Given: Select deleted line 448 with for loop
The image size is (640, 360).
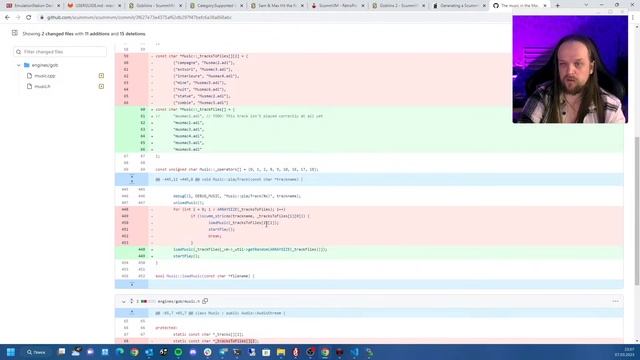Looking at the screenshot, I should coord(369,209).
